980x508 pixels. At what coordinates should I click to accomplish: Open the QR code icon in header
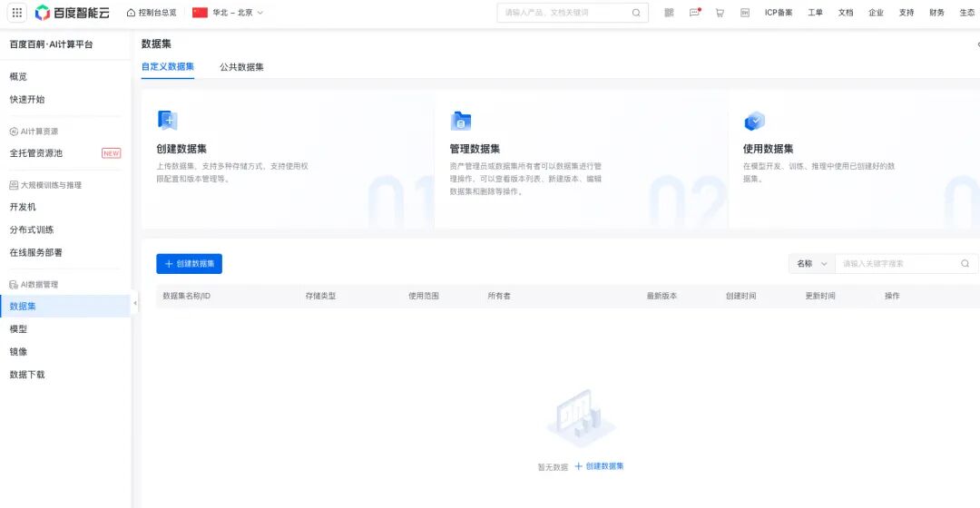click(x=670, y=13)
